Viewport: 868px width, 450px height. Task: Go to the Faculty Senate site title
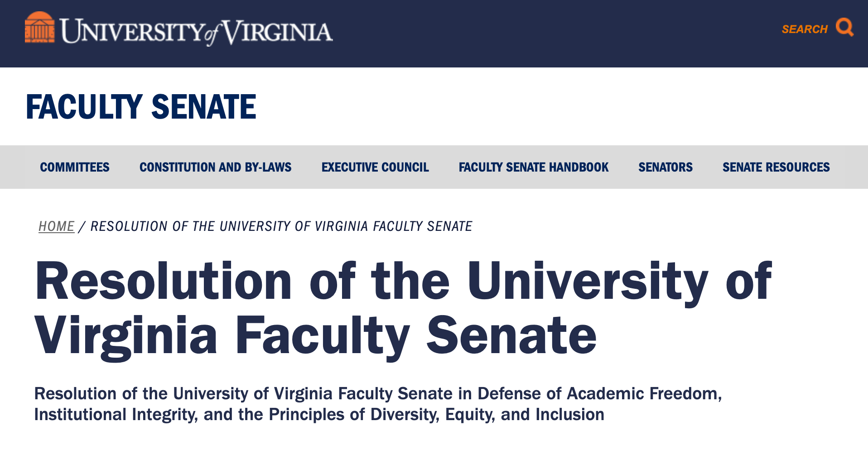point(141,107)
